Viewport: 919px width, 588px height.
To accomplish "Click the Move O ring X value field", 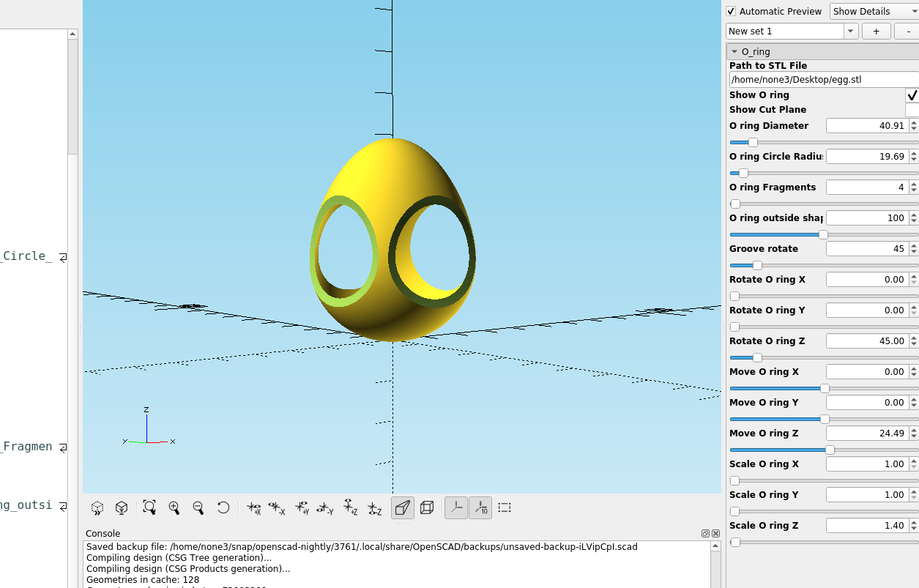I will [x=868, y=372].
